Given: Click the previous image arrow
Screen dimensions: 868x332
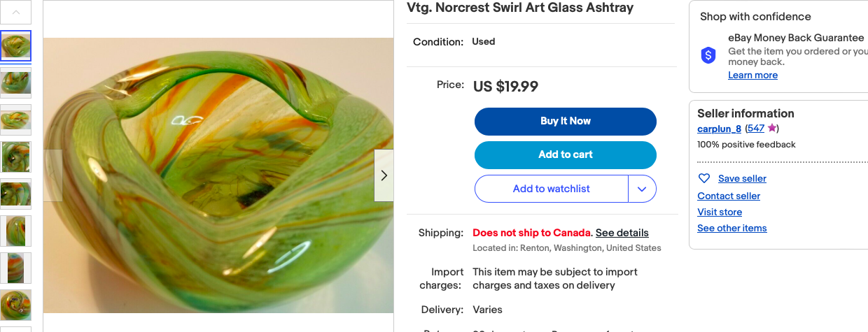Looking at the screenshot, I should pos(53,175).
